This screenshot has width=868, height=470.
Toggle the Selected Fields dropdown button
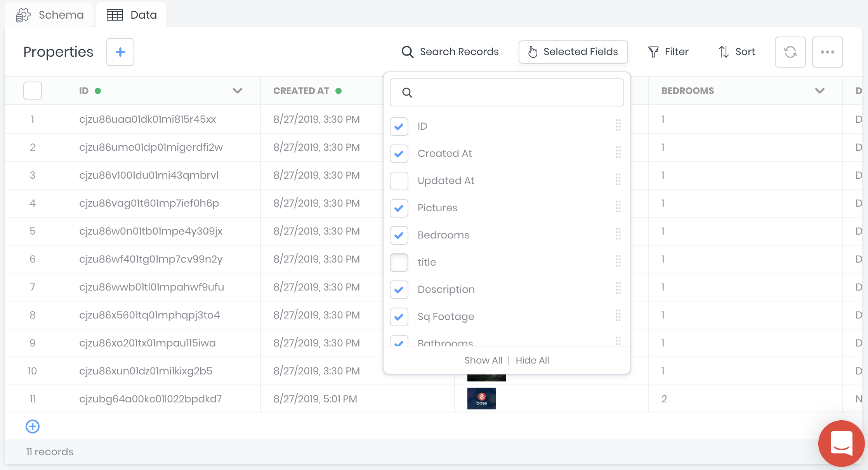click(573, 52)
